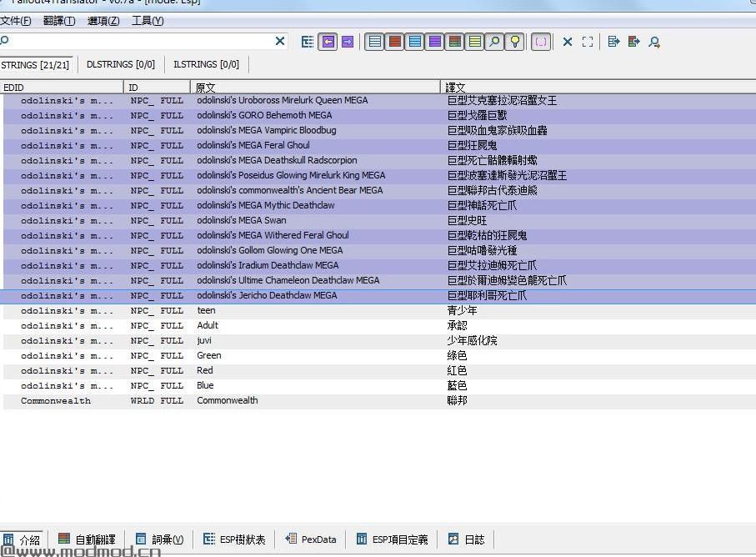Sort by the ID column header

[158, 88]
